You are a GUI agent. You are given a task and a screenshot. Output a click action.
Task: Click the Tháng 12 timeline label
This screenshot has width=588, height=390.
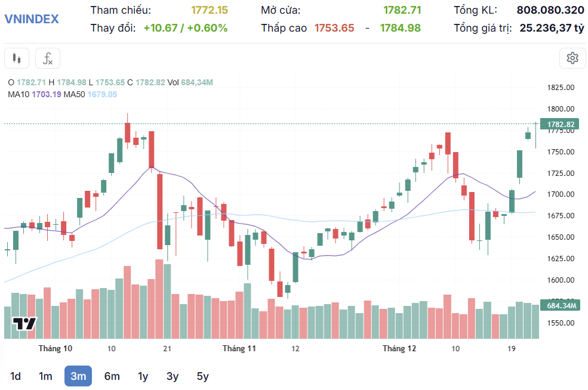[399, 348]
